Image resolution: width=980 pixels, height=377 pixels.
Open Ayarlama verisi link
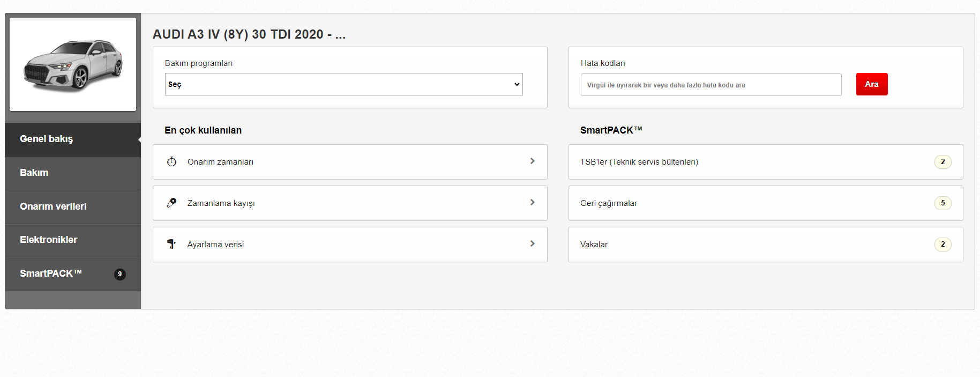click(350, 245)
